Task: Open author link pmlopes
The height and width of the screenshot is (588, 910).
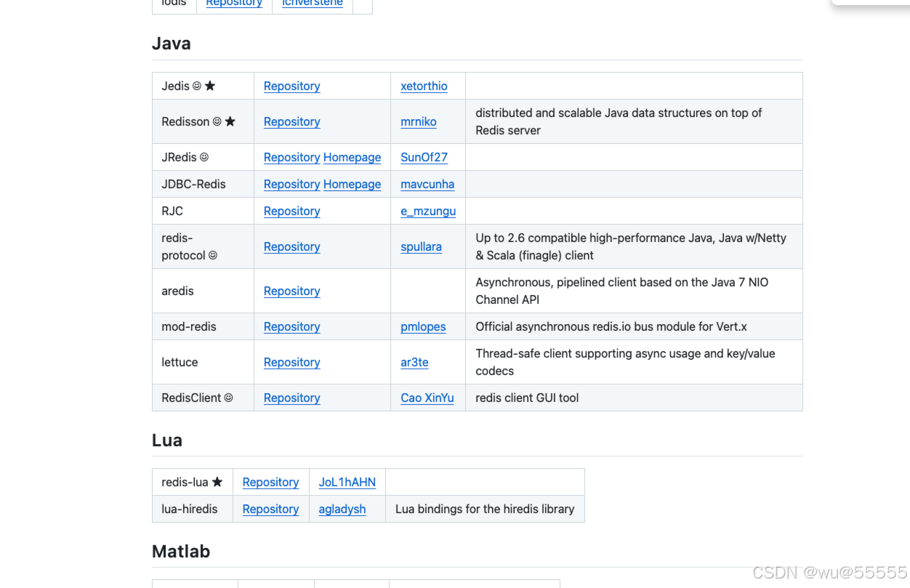Action: [x=423, y=326]
